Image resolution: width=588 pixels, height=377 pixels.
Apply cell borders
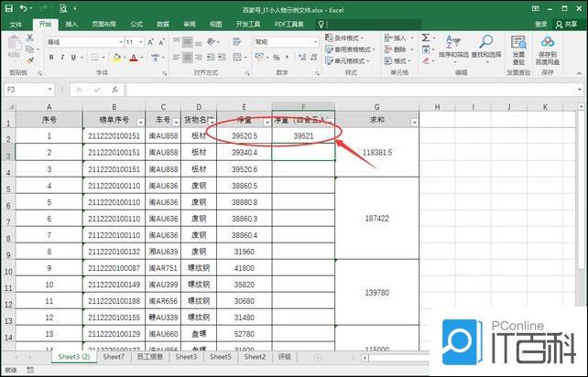(95, 58)
